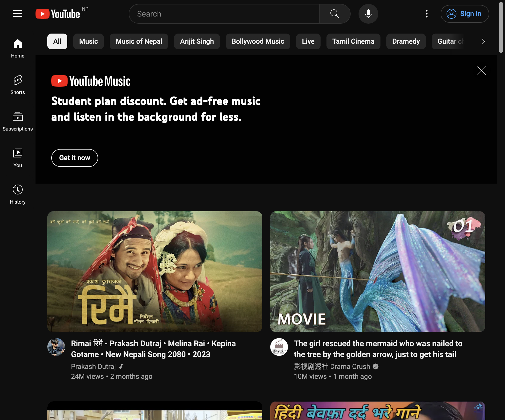Image resolution: width=505 pixels, height=420 pixels.
Task: Open the Hindi sad songs thumbnail
Action: pyautogui.click(x=378, y=411)
